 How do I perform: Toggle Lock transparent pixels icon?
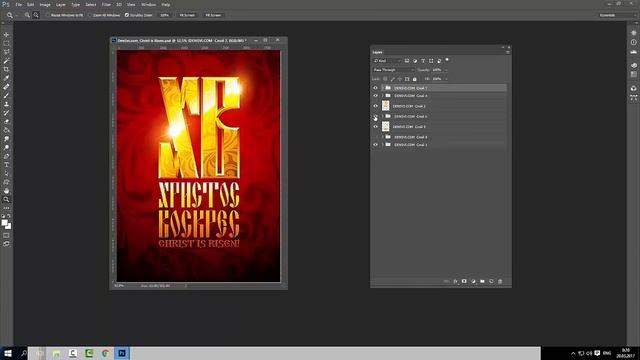385,79
